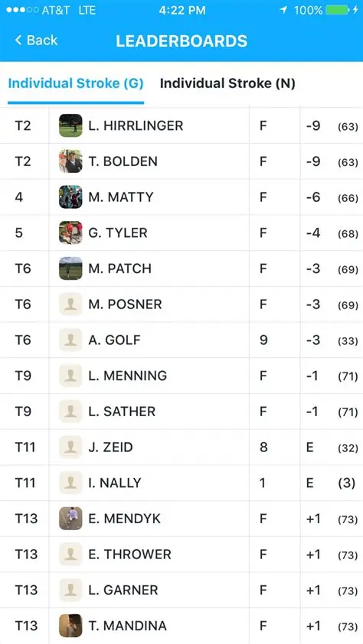Open E. Mendyk's profile photo
The height and width of the screenshot is (644, 363).
coord(70,519)
